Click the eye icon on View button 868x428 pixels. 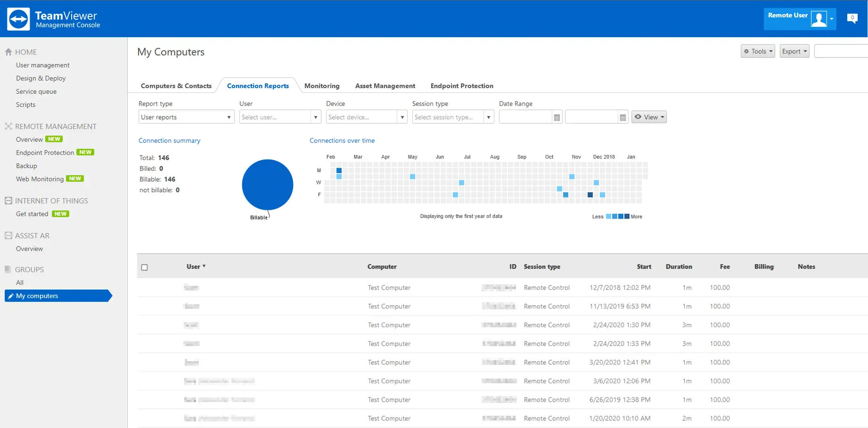tap(638, 117)
